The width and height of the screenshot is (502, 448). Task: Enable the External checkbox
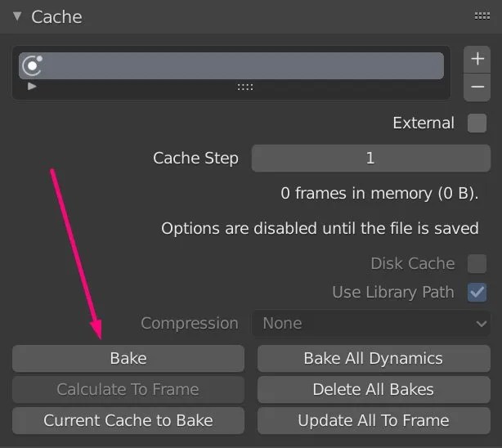477,123
